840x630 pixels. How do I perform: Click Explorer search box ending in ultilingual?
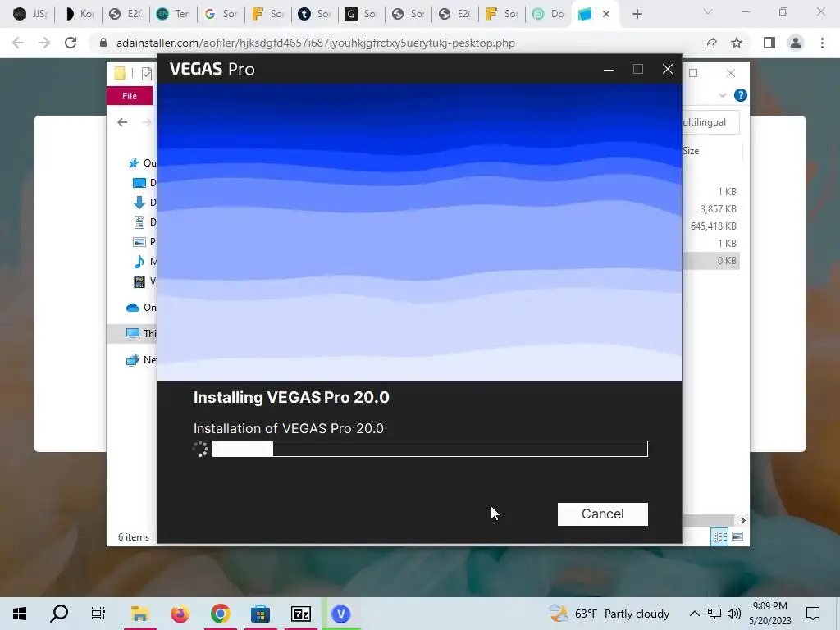[711, 122]
